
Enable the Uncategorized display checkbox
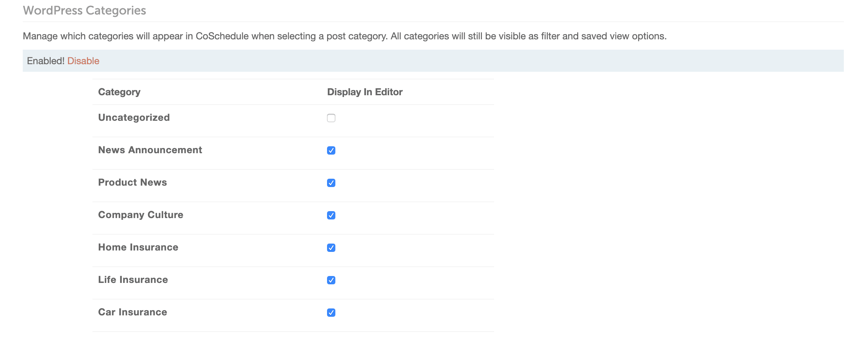click(331, 118)
